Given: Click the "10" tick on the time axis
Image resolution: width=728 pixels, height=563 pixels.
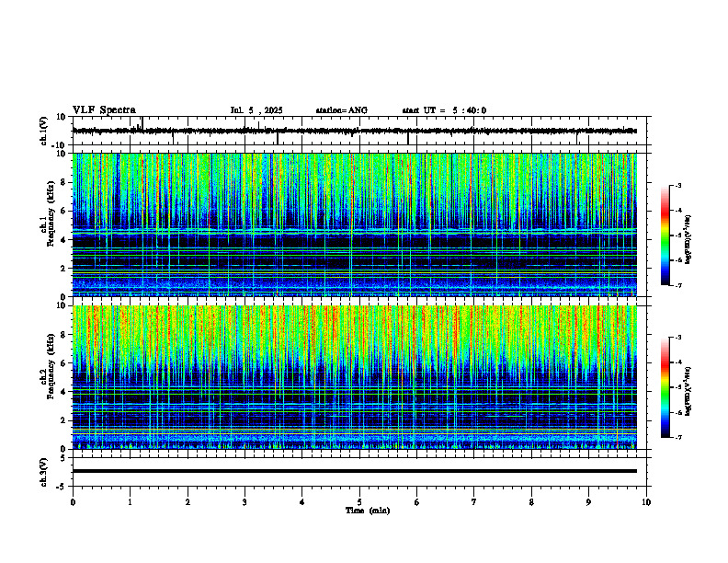Looking at the screenshot, I should pos(646,502).
